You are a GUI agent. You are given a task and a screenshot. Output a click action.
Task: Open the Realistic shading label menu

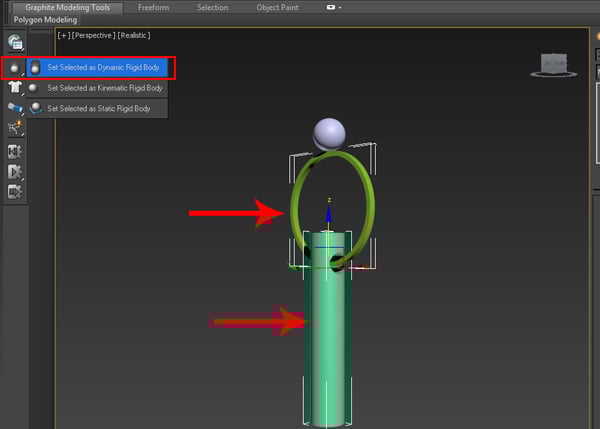tap(134, 35)
